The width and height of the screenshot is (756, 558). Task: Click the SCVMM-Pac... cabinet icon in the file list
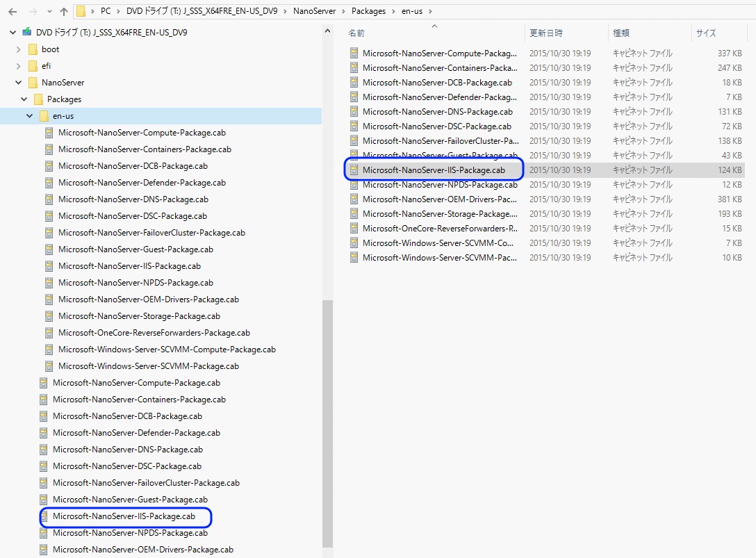pos(354,258)
